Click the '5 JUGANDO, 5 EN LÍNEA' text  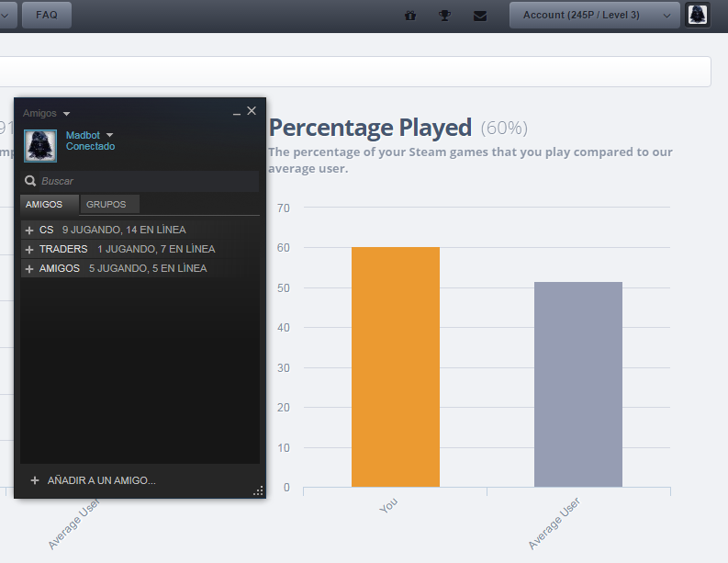[x=148, y=268]
